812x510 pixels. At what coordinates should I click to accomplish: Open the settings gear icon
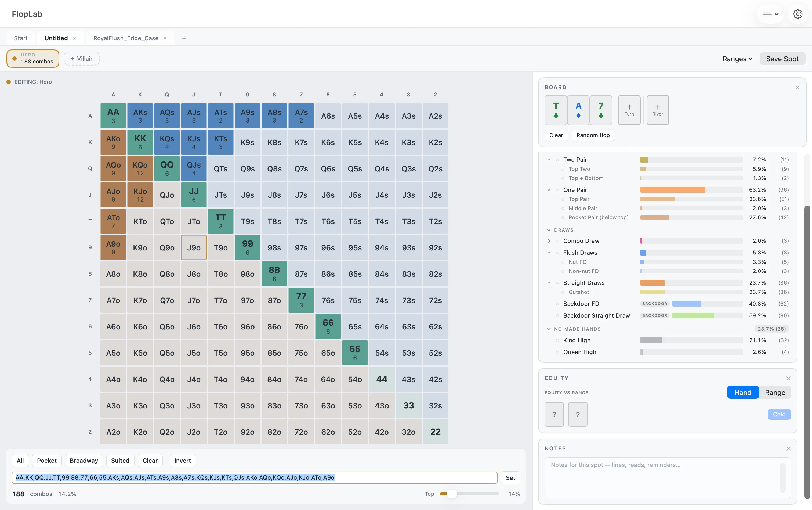[797, 14]
